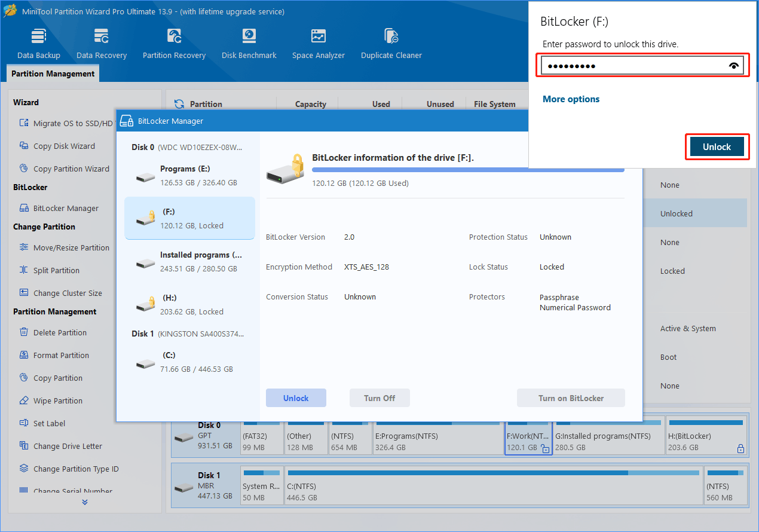The height and width of the screenshot is (532, 759).
Task: Click the Unused column header
Action: (x=440, y=104)
